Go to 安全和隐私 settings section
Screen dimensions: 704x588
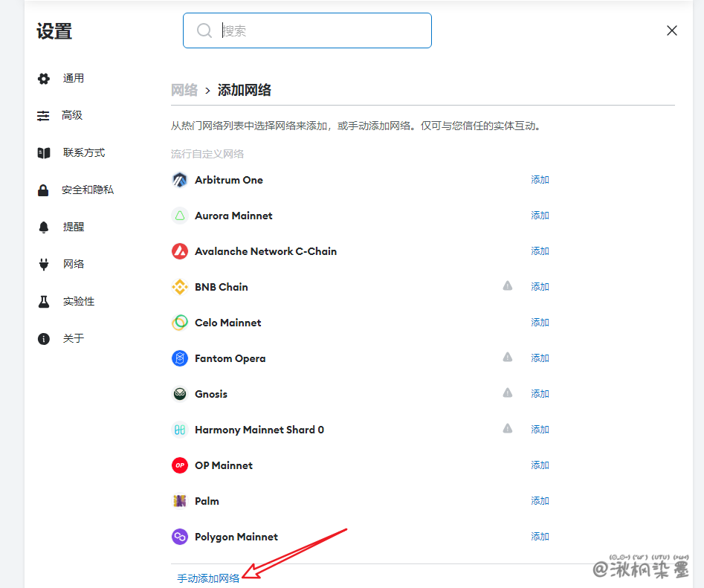87,190
